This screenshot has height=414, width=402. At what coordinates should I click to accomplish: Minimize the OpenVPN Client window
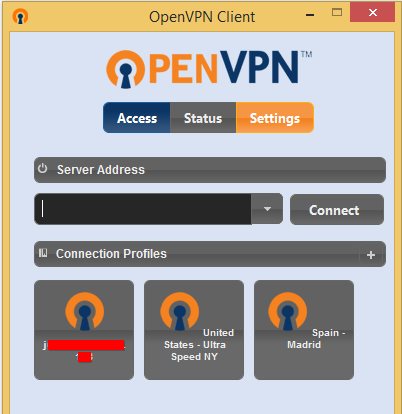(310, 15)
